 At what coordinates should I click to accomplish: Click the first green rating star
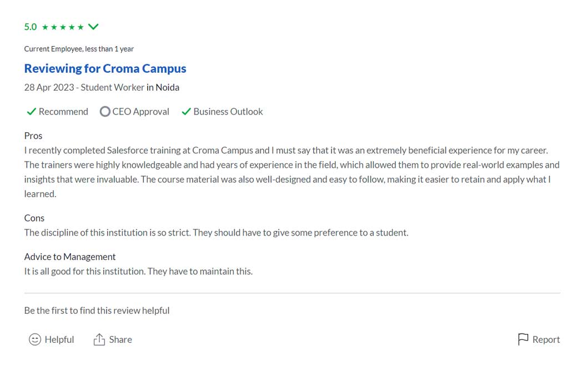45,27
